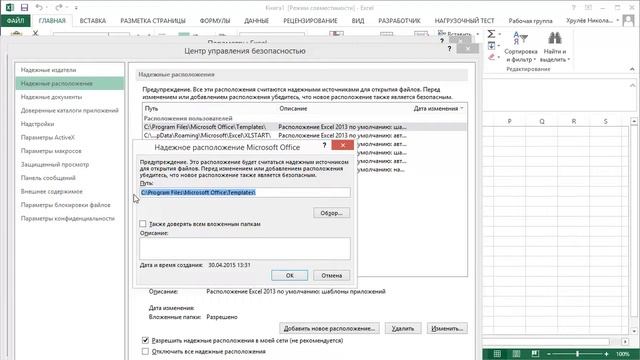
Task: Select Параметры конфиденциальности in sidebar
Action: point(68,218)
